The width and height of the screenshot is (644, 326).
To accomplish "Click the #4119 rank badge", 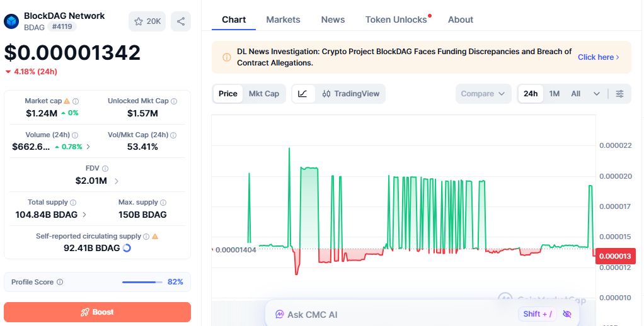I will (62, 27).
